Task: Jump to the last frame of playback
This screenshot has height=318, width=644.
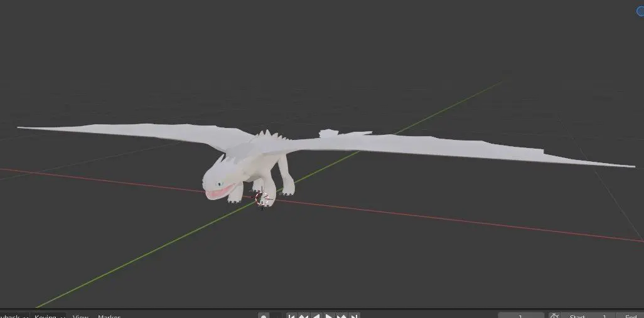Action: 353,316
